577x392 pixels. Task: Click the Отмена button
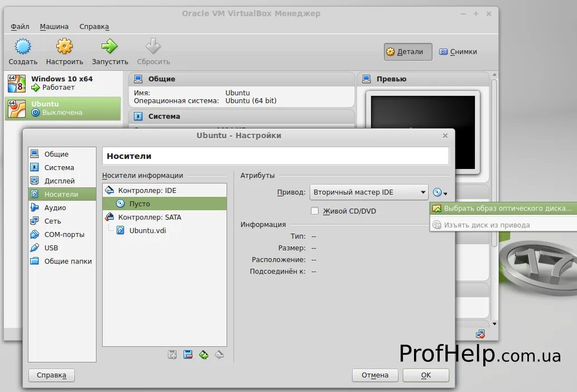point(375,375)
